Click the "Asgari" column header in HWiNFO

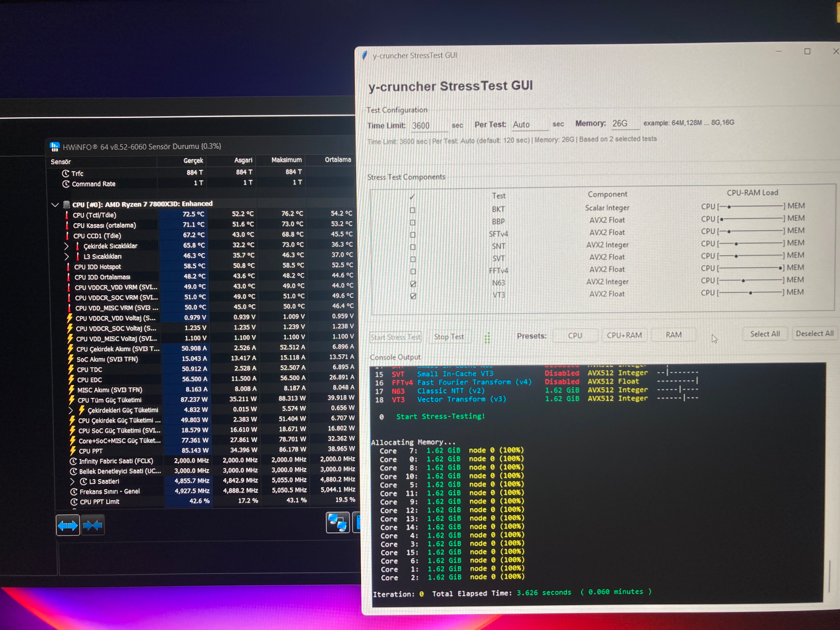click(x=243, y=160)
